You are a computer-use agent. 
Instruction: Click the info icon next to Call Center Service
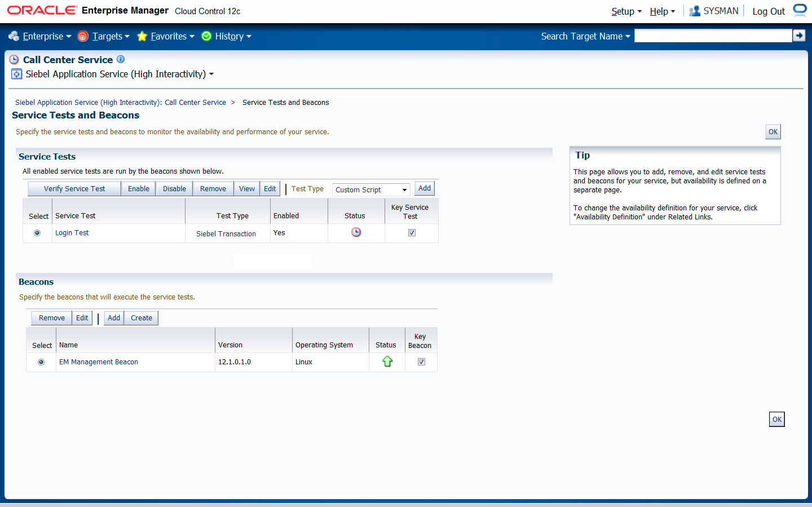pos(121,59)
